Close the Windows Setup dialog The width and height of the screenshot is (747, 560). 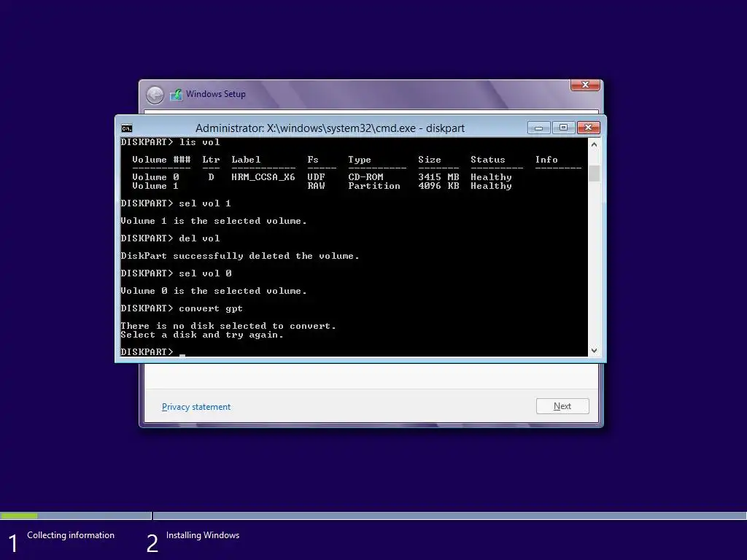(x=586, y=85)
